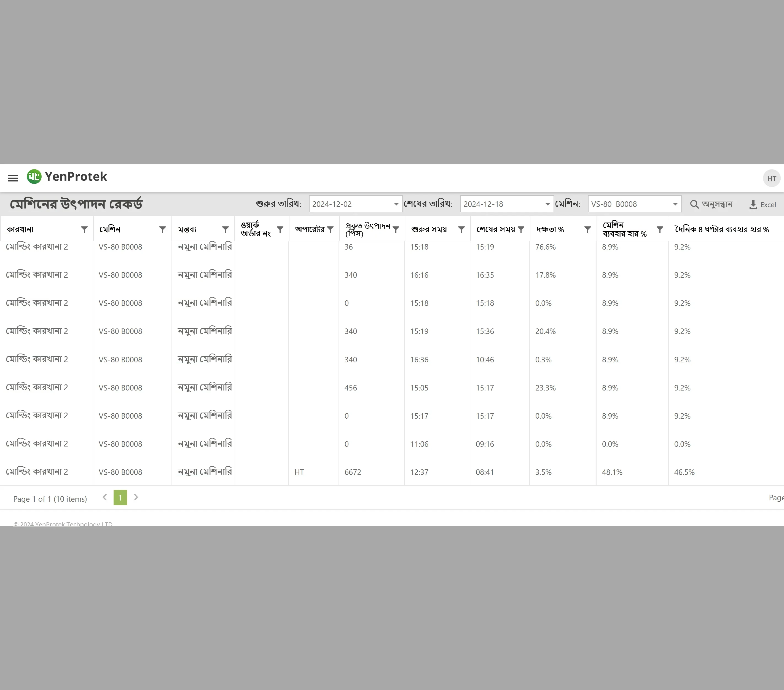
Task: Click filter icon on প্রকৃত উৎপাদন column
Action: click(x=396, y=229)
